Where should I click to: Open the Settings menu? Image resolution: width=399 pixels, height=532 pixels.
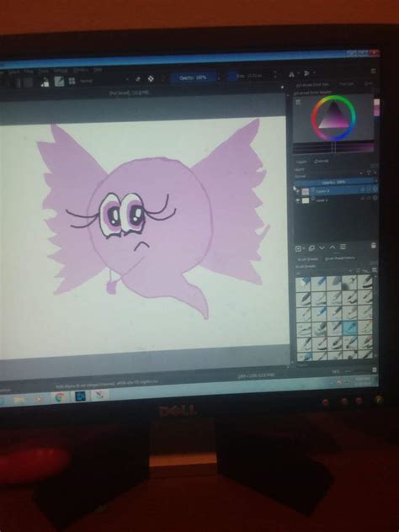(60, 71)
